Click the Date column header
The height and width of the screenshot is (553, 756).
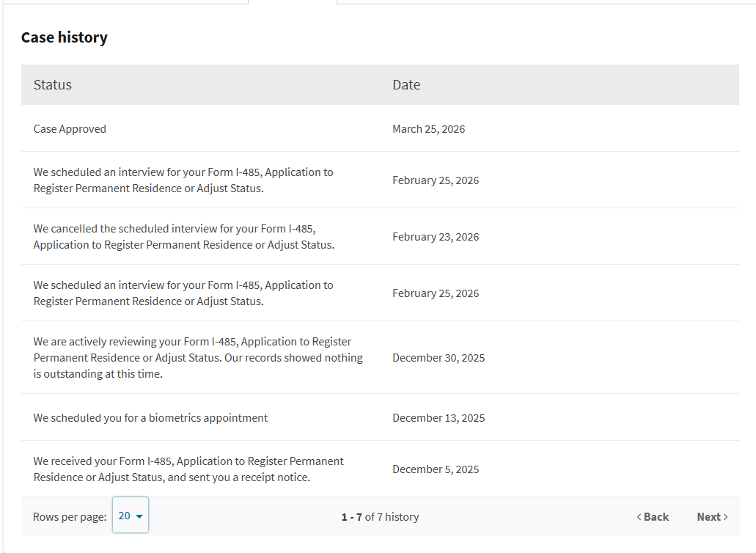click(406, 85)
